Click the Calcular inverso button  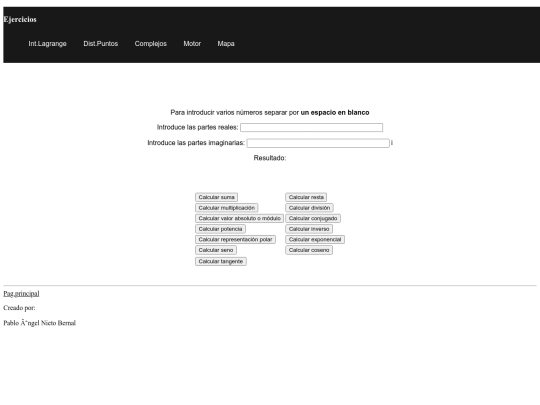(309, 229)
